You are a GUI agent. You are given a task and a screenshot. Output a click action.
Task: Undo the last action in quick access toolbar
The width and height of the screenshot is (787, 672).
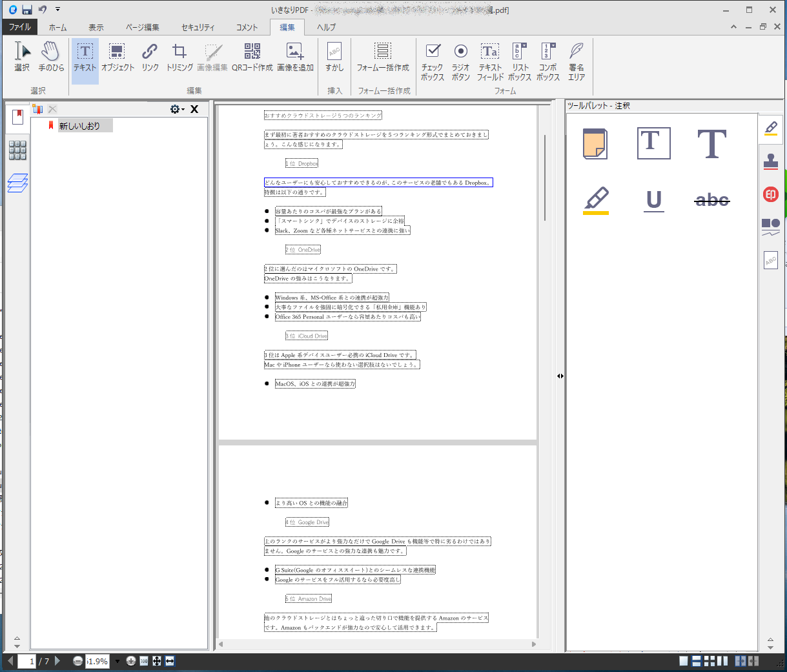[43, 10]
